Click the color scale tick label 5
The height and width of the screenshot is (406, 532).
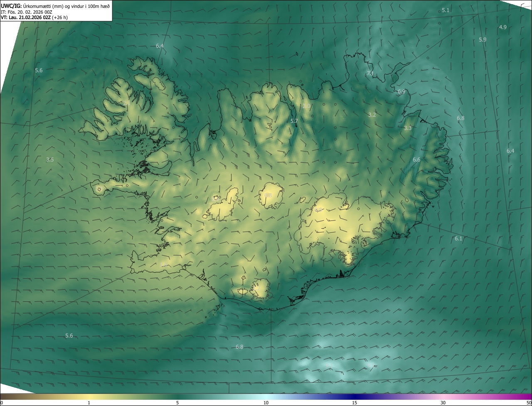point(177,403)
